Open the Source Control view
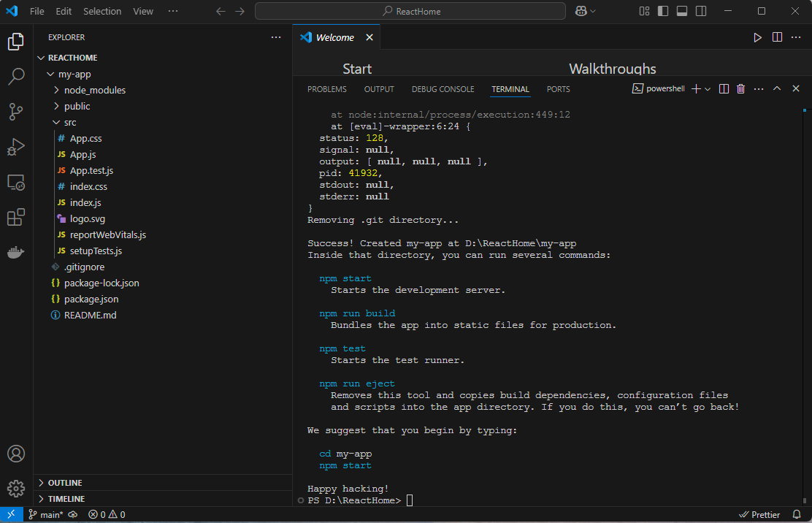Image resolution: width=812 pixels, height=523 pixels. tap(16, 111)
